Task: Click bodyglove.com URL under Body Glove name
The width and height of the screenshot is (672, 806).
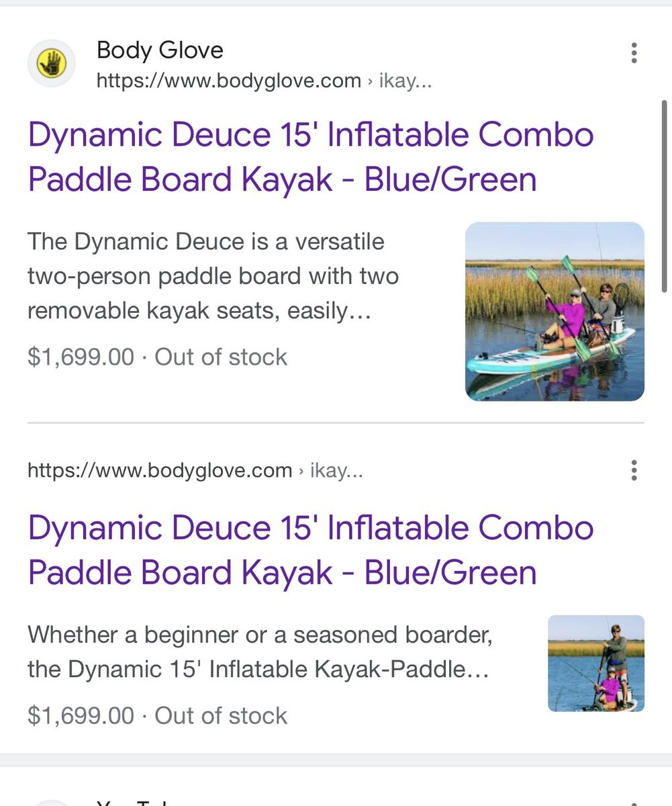Action: coord(228,81)
